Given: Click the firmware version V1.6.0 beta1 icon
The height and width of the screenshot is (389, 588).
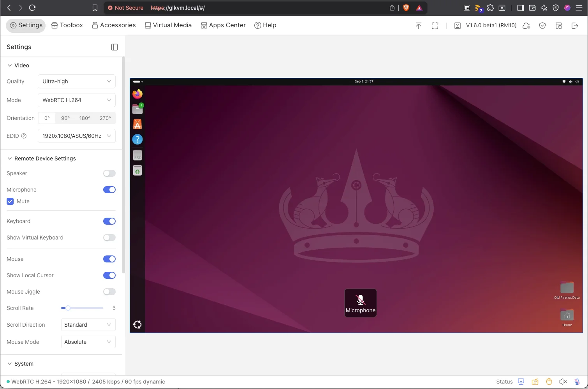Looking at the screenshot, I should coord(458,26).
